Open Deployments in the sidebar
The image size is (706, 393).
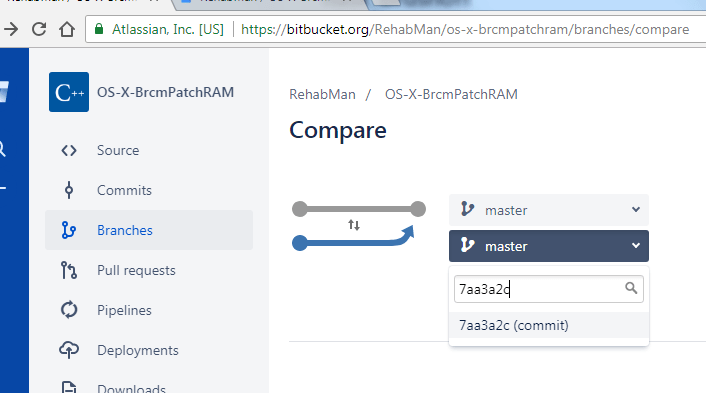pos(138,350)
